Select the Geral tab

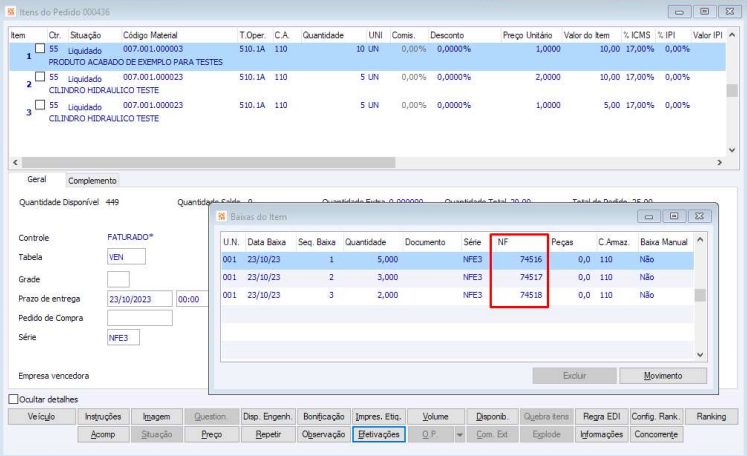coord(37,179)
